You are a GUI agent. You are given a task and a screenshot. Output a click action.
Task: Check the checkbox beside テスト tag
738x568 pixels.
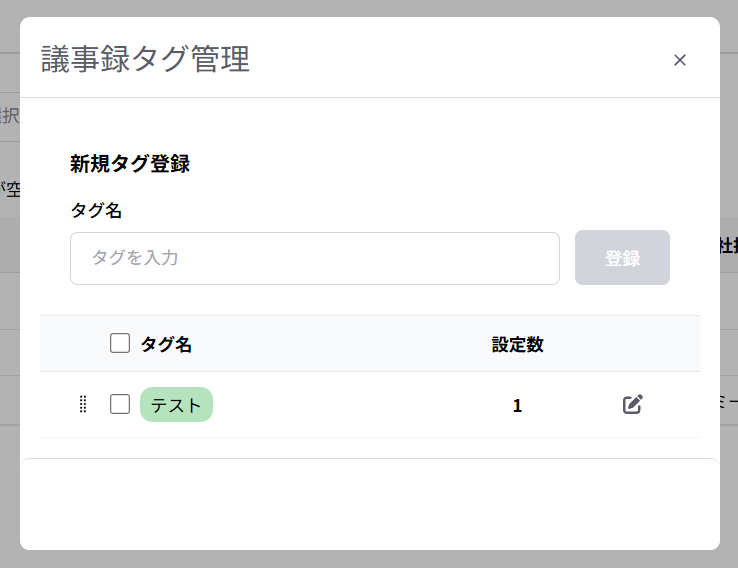tap(120, 404)
